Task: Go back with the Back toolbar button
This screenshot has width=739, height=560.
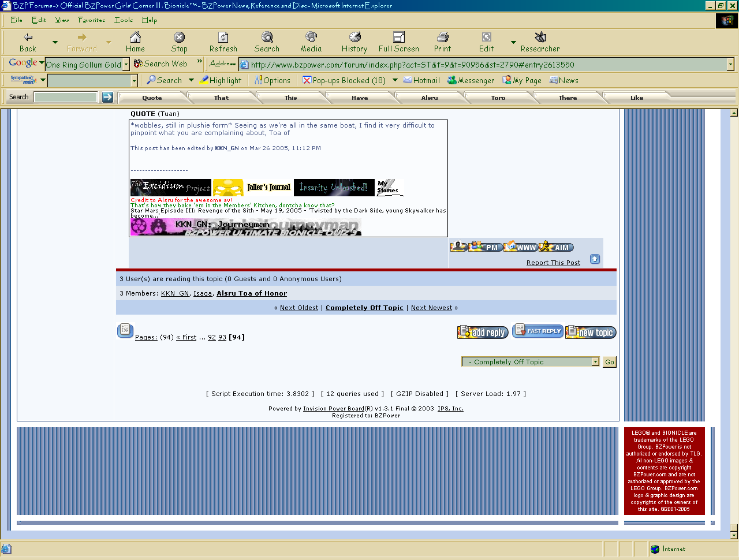Action: (28, 42)
